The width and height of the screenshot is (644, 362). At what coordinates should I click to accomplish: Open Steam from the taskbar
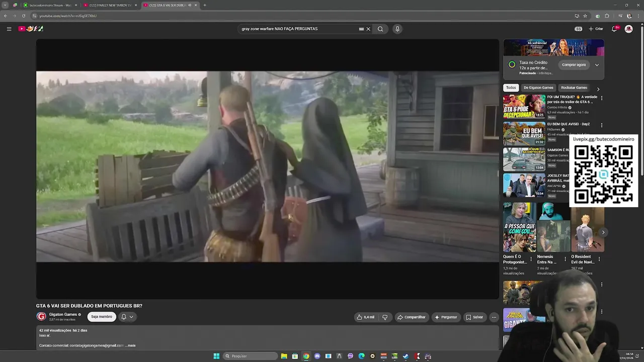coord(406,356)
